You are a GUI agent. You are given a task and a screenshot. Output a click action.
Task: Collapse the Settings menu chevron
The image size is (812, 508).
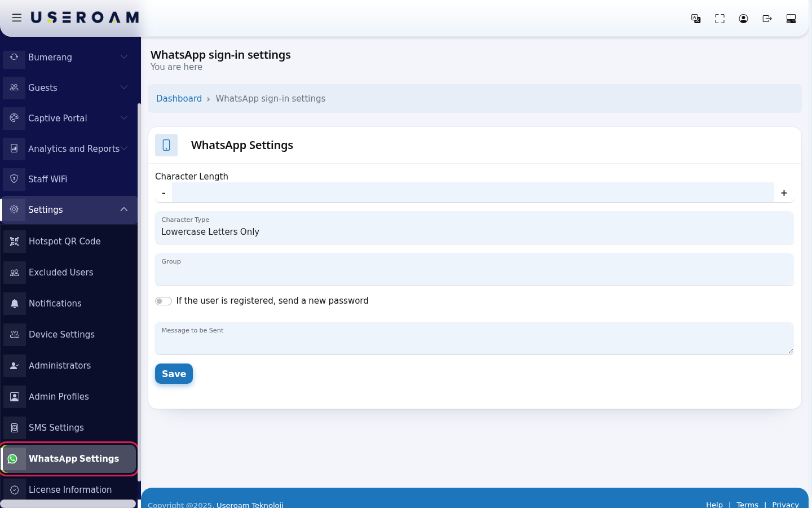[124, 209]
